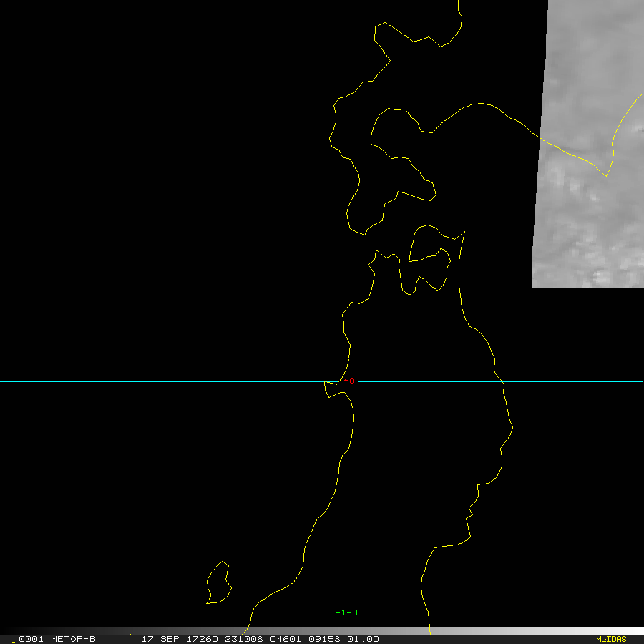Viewport: 644px width, 644px height.
Task: Click the 09158 element coordinate value
Action: pos(324,639)
